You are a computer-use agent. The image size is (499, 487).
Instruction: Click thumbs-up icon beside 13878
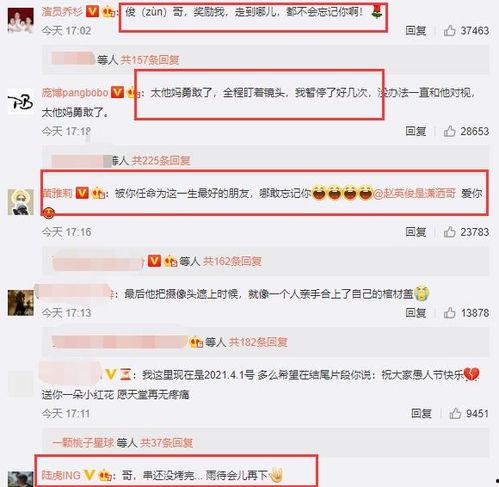(449, 313)
